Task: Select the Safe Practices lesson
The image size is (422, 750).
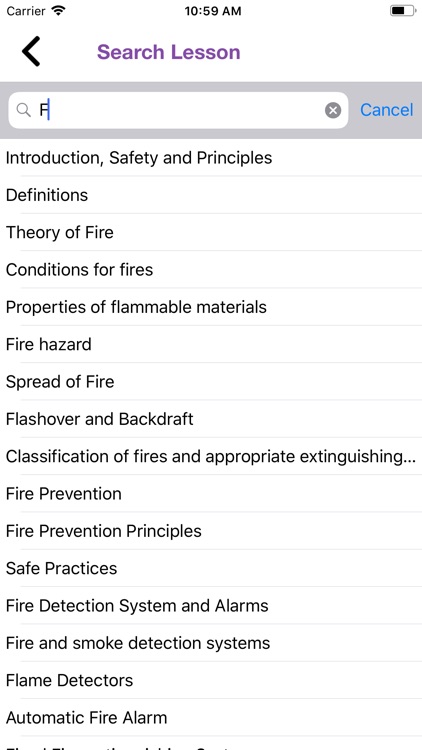Action: point(211,568)
